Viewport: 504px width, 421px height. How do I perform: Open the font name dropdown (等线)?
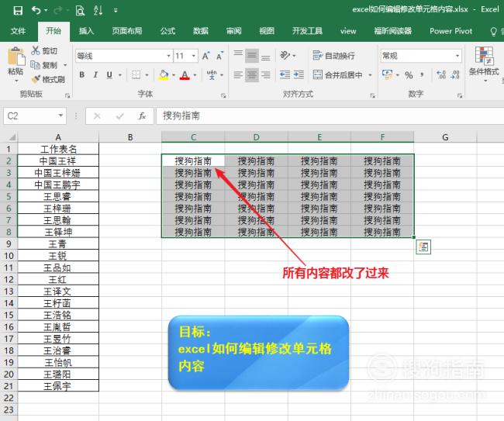[168, 56]
